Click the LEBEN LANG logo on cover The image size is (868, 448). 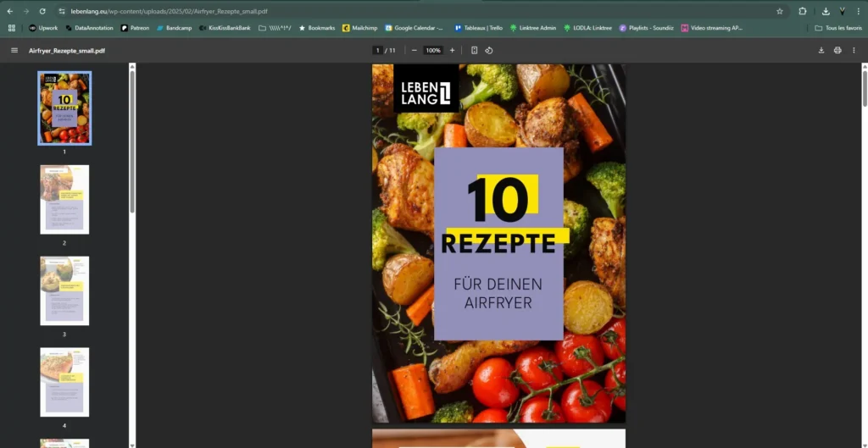tap(426, 88)
